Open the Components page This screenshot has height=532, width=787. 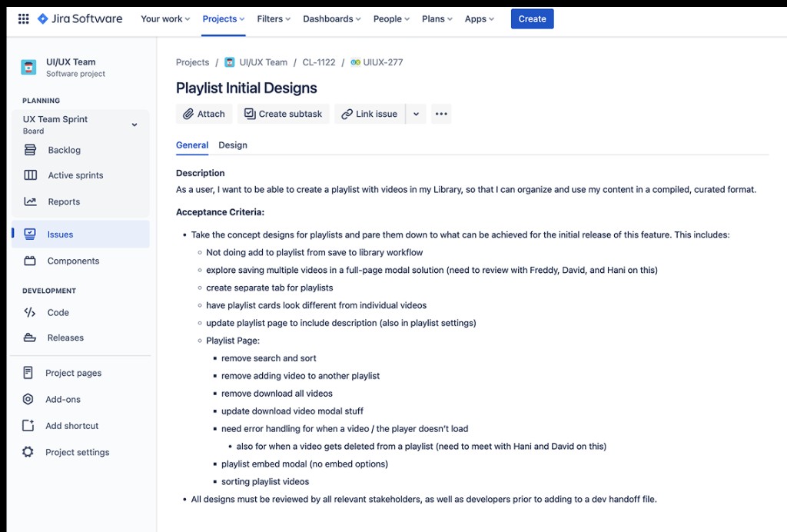pos(74,261)
